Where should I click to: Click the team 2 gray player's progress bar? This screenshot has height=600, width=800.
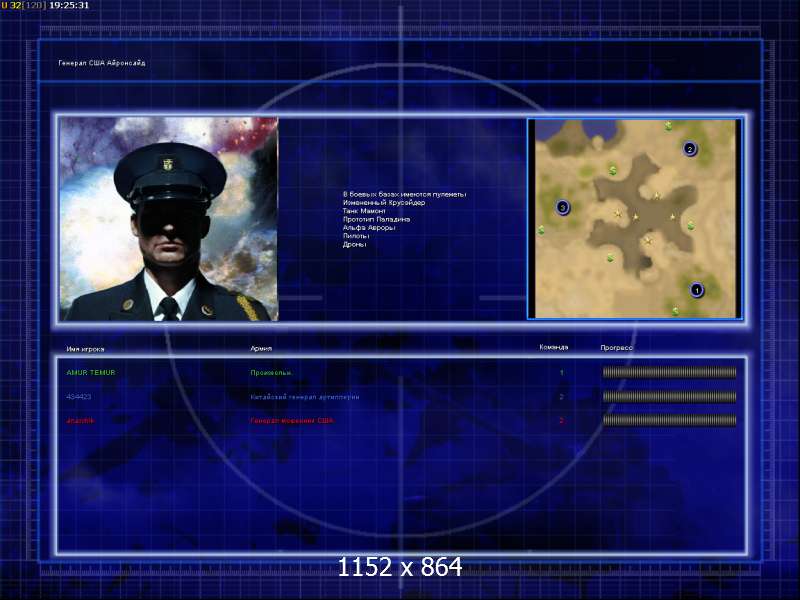(x=669, y=396)
